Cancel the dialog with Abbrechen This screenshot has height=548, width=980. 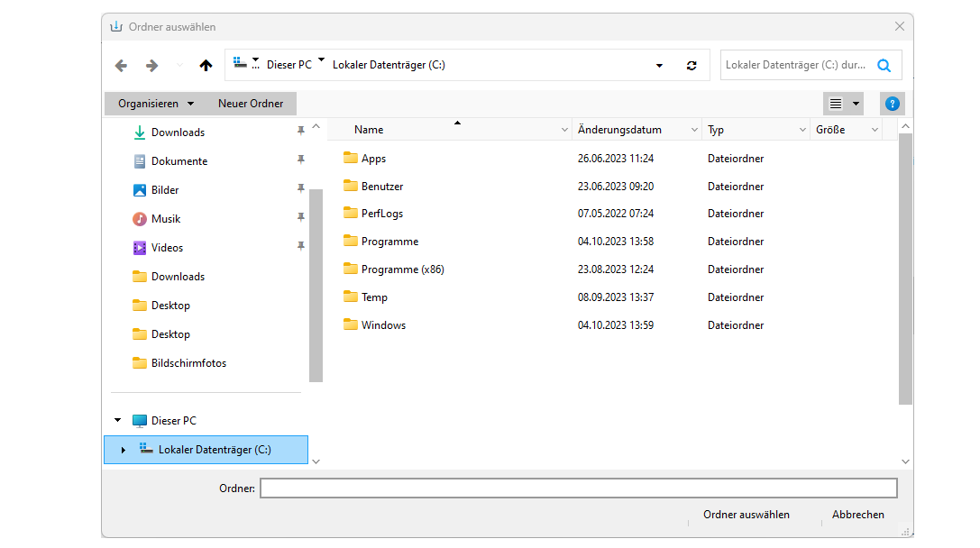coord(858,515)
